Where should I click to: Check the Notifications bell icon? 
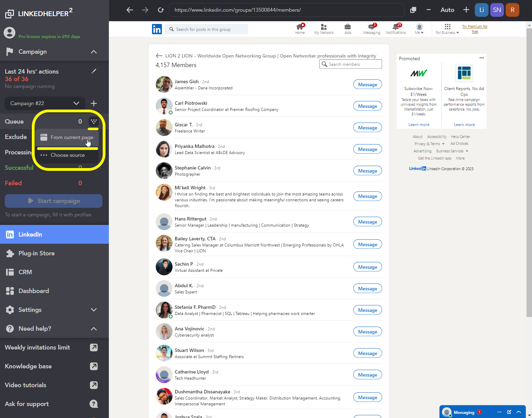(396, 27)
